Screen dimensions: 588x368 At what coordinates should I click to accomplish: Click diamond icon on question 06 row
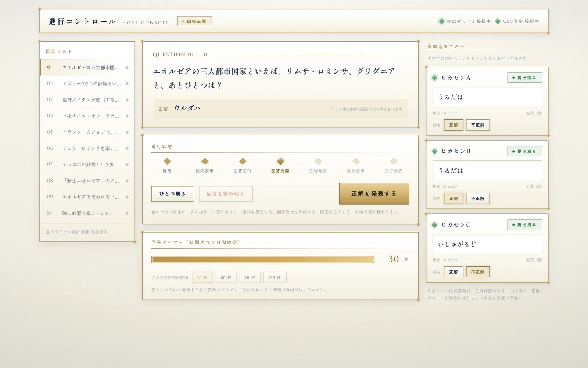pyautogui.click(x=127, y=148)
